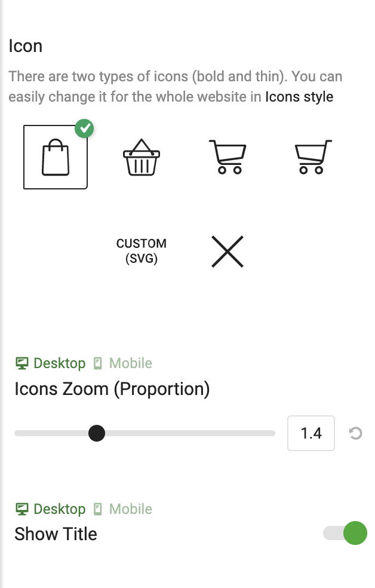Click the Icons Zoom (Proportion) heading
Viewport: 375px width, 588px height.
coord(112,389)
